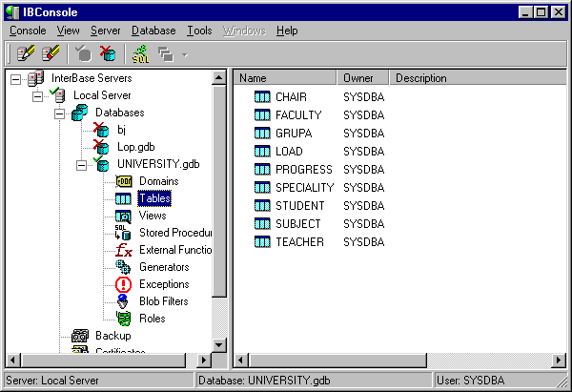This screenshot has width=572, height=392.
Task: Click the Views node icon
Action: point(123,216)
